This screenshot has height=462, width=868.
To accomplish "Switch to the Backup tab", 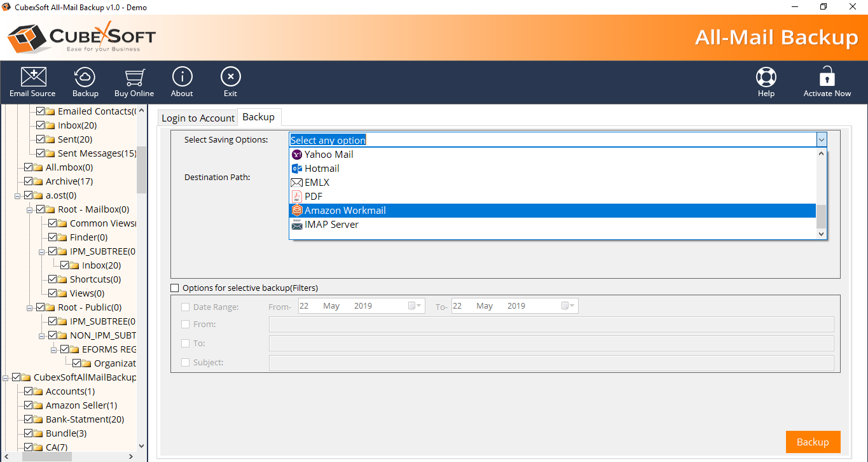I will (259, 117).
